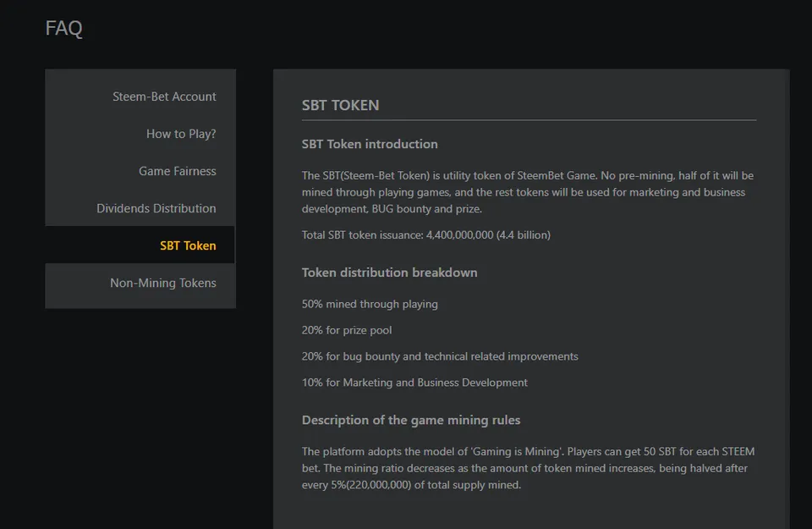Click the 'Gaming is Mining' paragraph

[x=528, y=468]
